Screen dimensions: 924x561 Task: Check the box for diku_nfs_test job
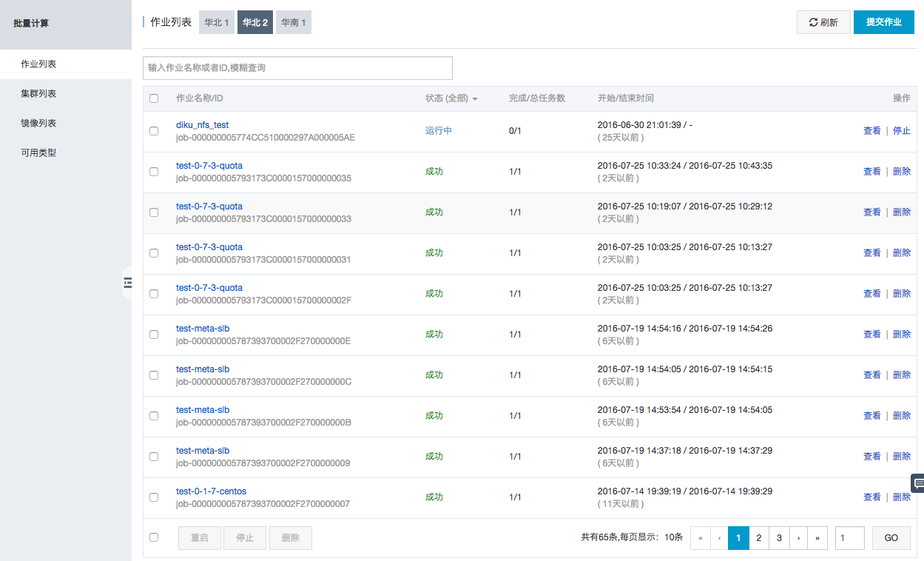(x=154, y=131)
